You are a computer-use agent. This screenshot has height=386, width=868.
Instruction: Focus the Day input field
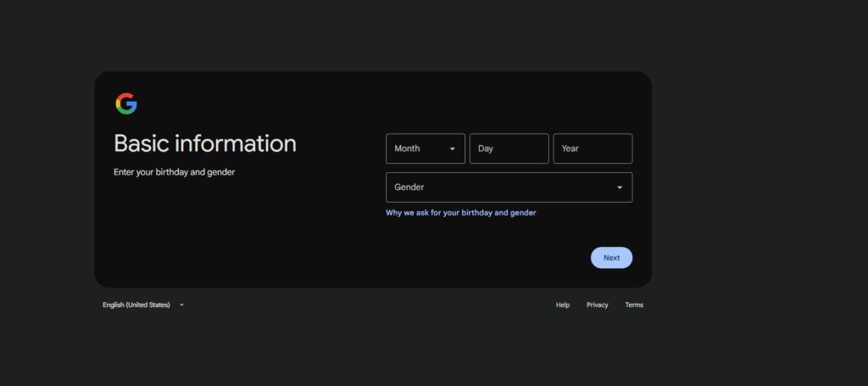(x=509, y=148)
